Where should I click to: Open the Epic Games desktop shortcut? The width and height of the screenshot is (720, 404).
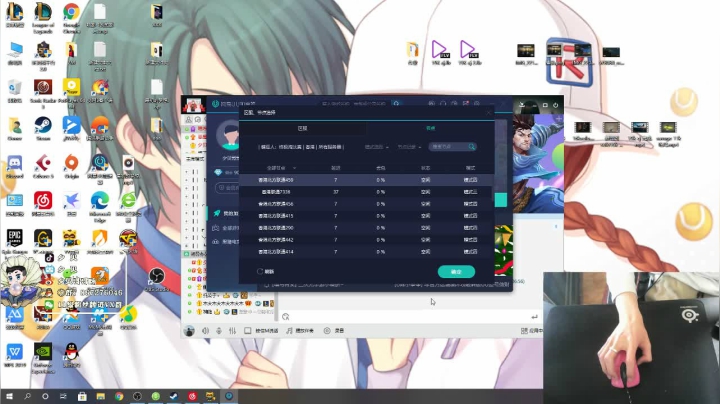pyautogui.click(x=15, y=242)
